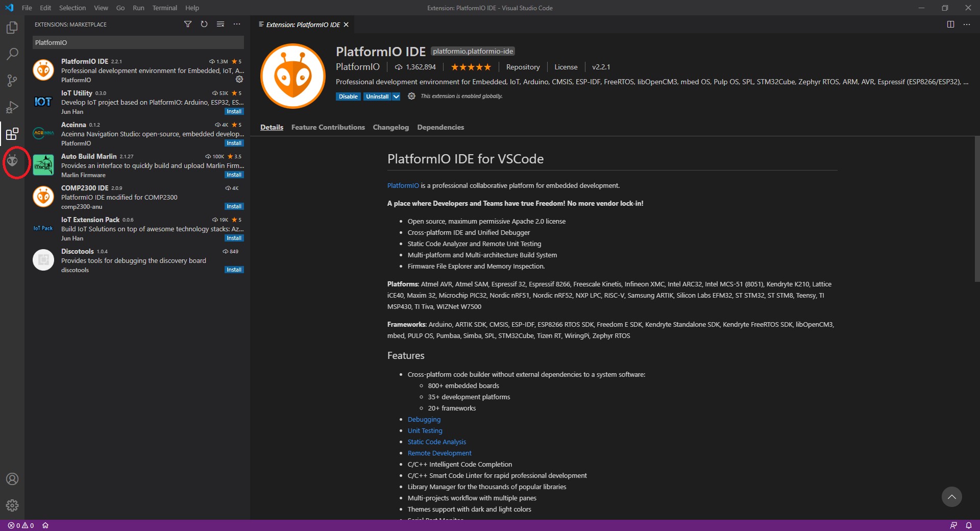The height and width of the screenshot is (531, 980).
Task: Click the scroll-to-top arrow button
Action: [952, 497]
